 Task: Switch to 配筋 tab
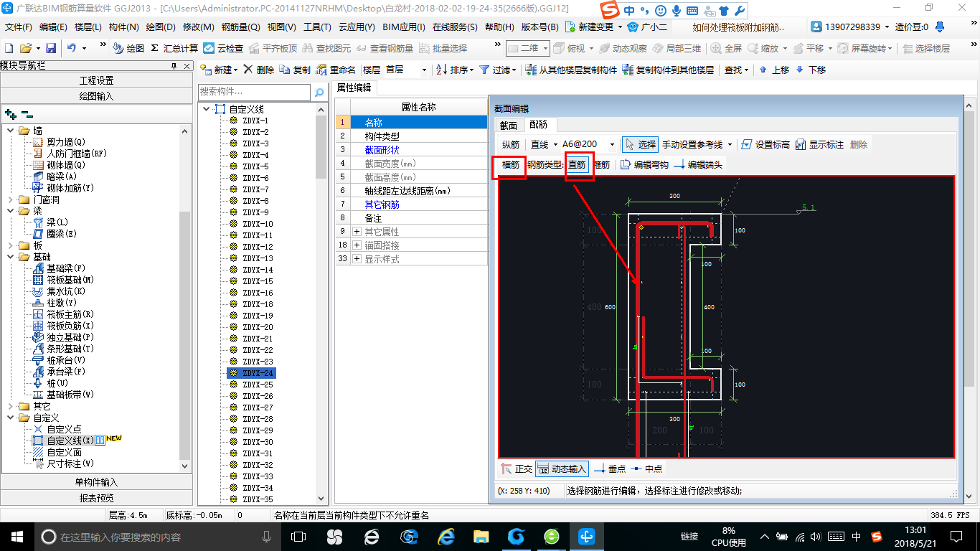click(538, 125)
